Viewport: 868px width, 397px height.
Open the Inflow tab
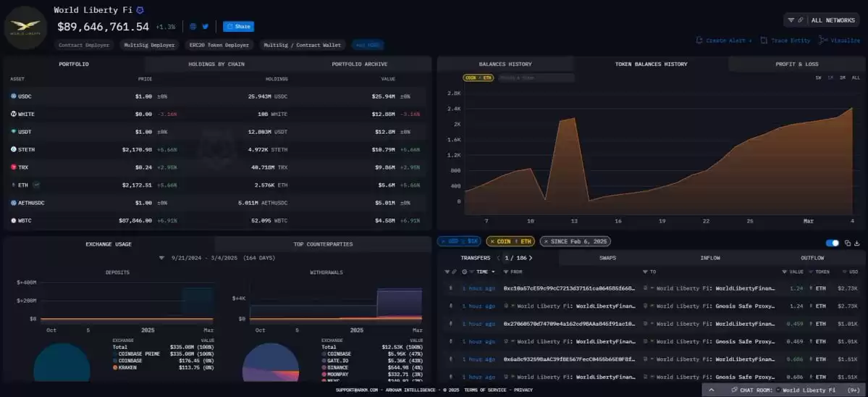(x=709, y=258)
